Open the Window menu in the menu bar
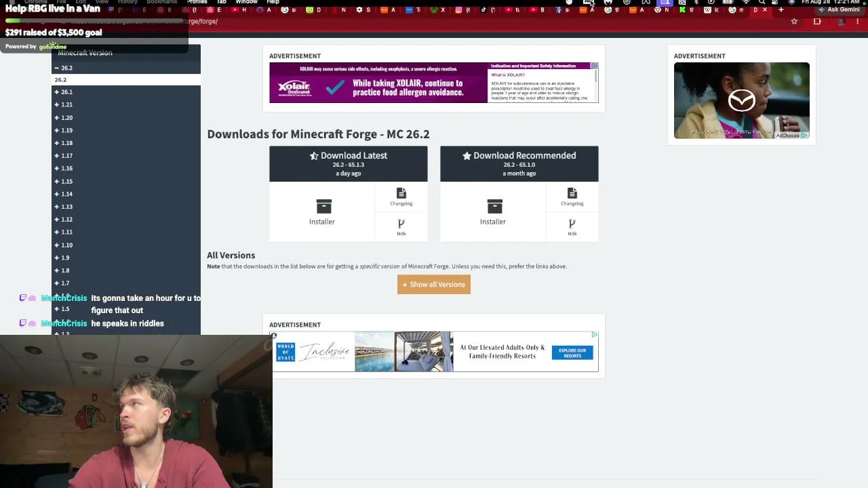Image resolution: width=868 pixels, height=488 pixels. coord(246,2)
